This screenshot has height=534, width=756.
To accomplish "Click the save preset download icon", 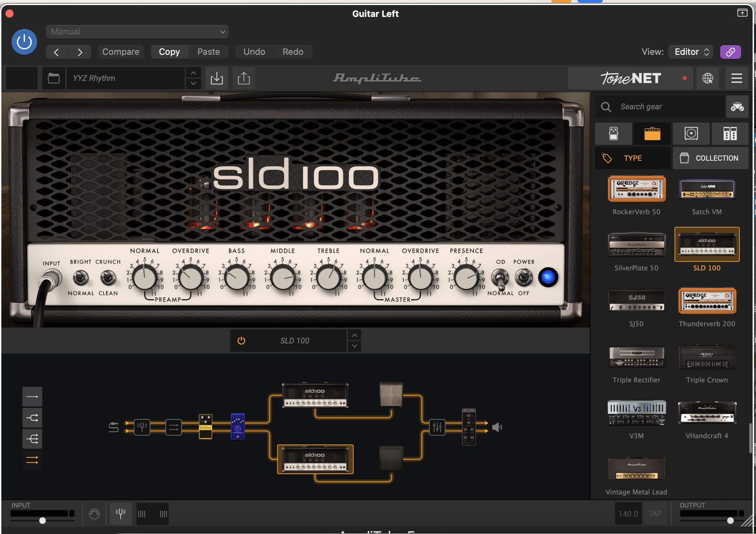I will tap(217, 78).
